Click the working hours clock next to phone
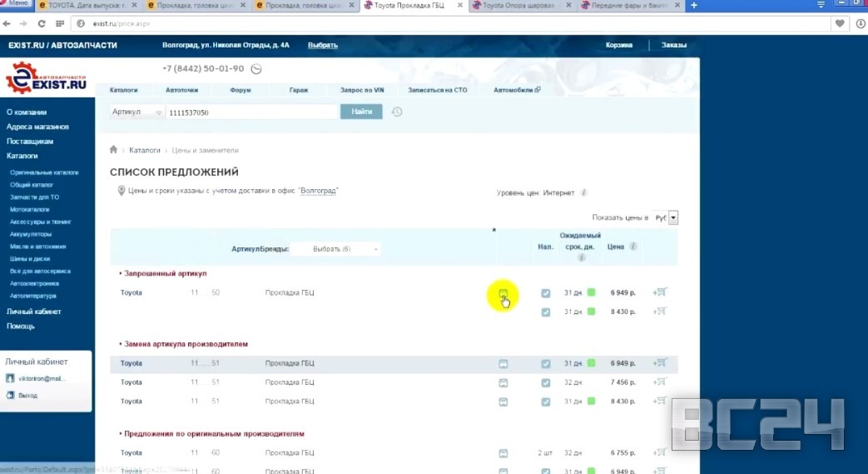Viewport: 868px width, 474px height. tap(256, 69)
